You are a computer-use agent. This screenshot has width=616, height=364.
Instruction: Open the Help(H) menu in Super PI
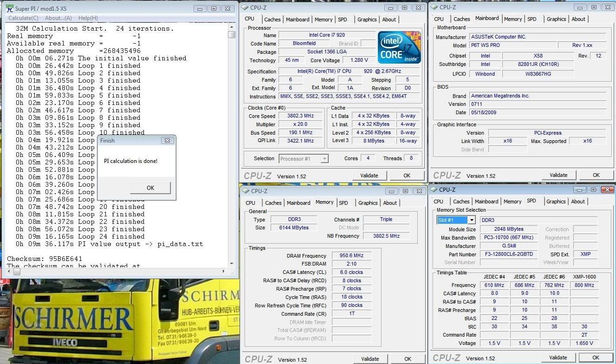pos(88,18)
